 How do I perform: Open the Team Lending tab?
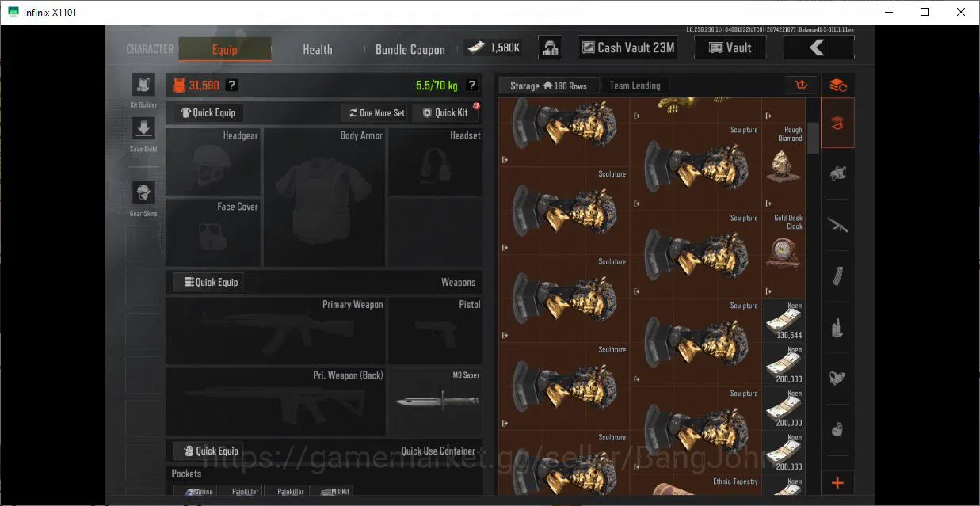pos(635,86)
